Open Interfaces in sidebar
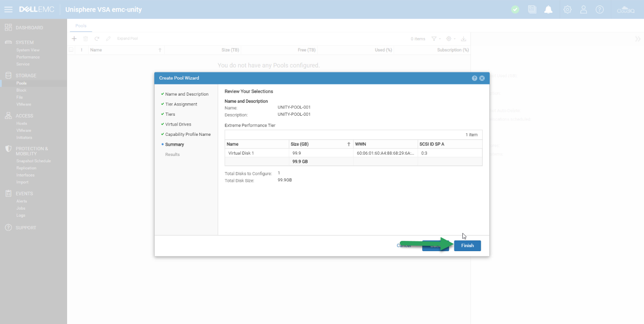644x324 pixels. pyautogui.click(x=25, y=175)
